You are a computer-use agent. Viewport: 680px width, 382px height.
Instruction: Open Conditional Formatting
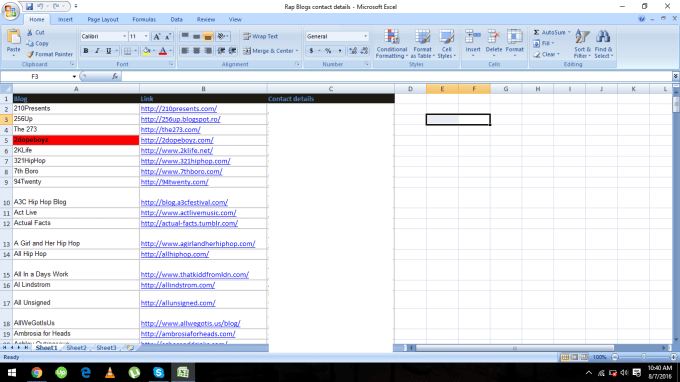391,43
